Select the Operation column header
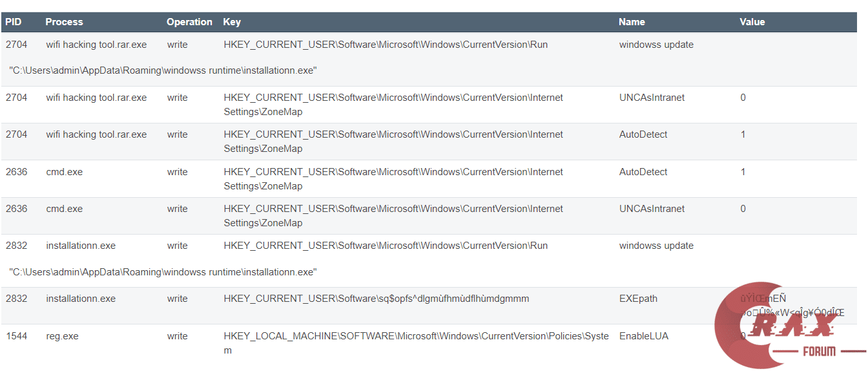The width and height of the screenshot is (868, 371). (189, 22)
